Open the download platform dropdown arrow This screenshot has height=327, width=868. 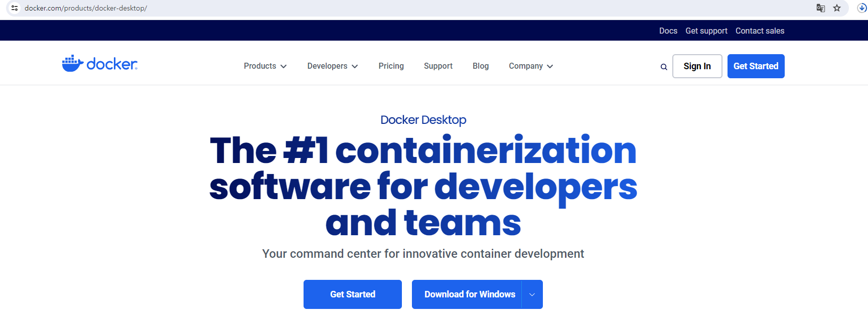(532, 294)
